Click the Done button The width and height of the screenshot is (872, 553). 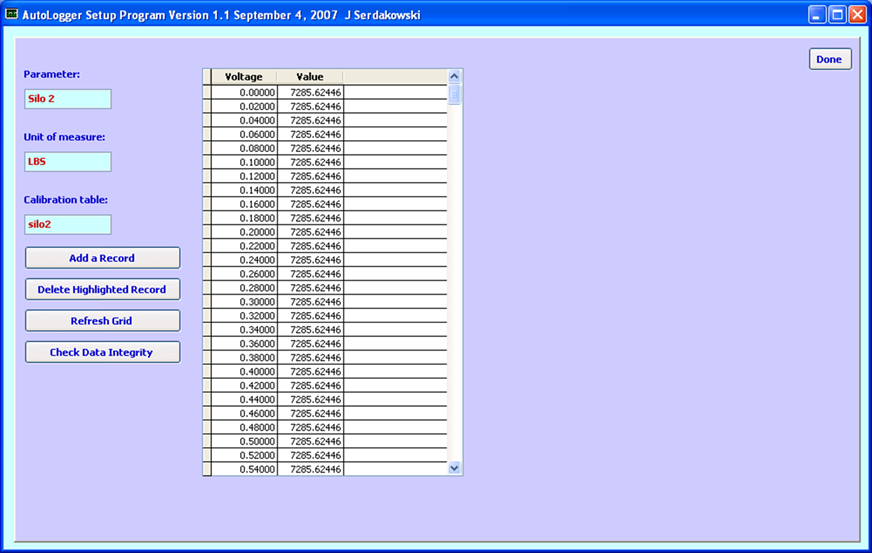pos(830,59)
